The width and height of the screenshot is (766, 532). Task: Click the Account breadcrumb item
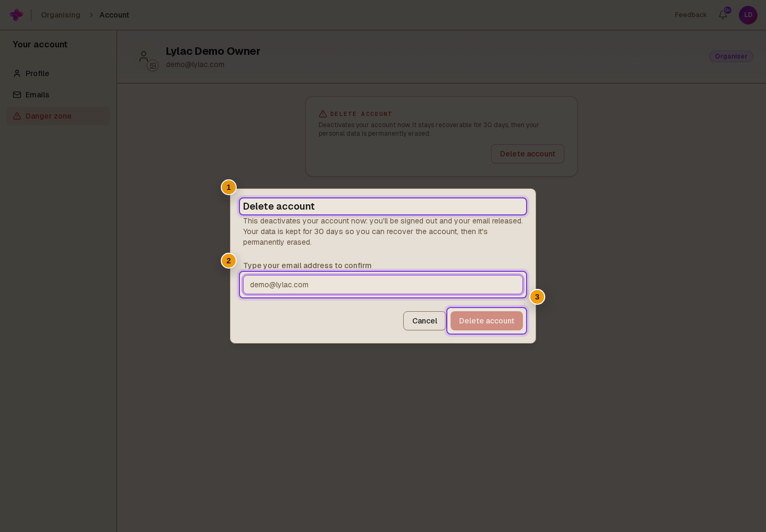tap(114, 15)
